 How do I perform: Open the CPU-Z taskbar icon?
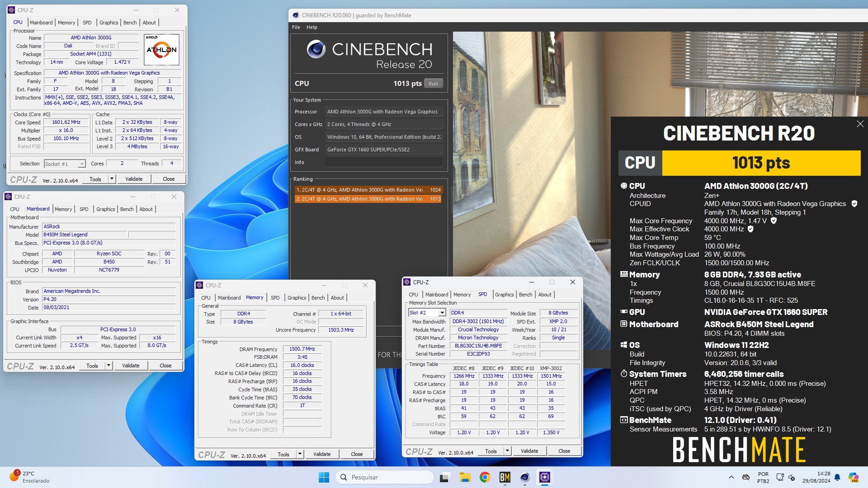tap(544, 477)
